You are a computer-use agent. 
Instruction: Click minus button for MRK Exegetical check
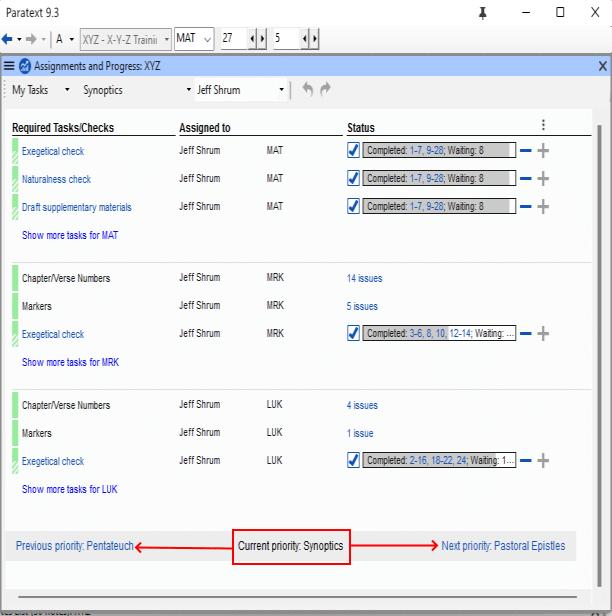526,334
